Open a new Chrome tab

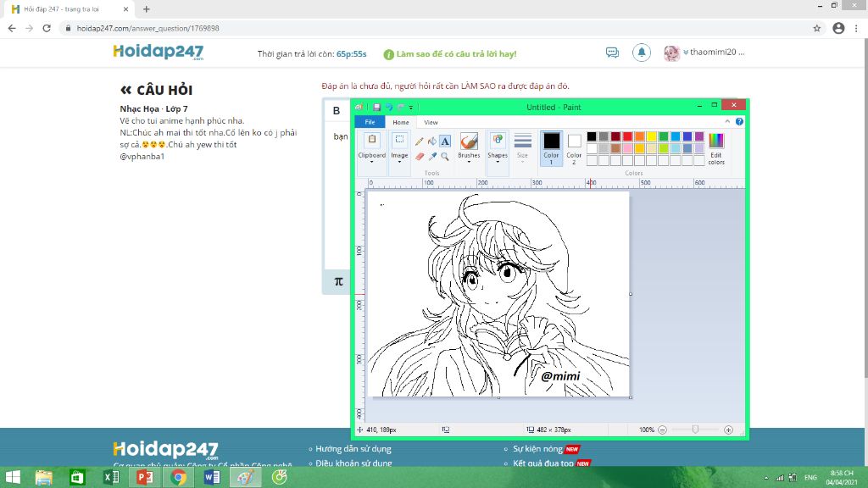coord(146,9)
